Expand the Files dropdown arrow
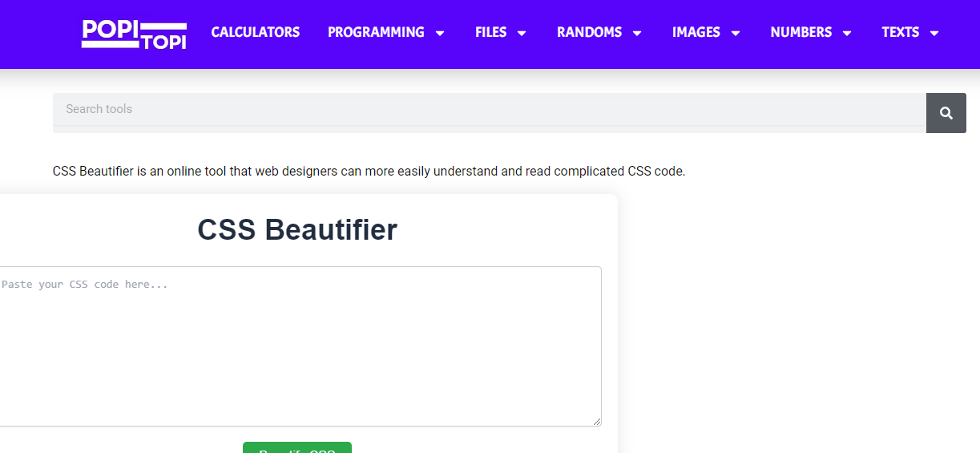The height and width of the screenshot is (453, 980). coord(522,33)
